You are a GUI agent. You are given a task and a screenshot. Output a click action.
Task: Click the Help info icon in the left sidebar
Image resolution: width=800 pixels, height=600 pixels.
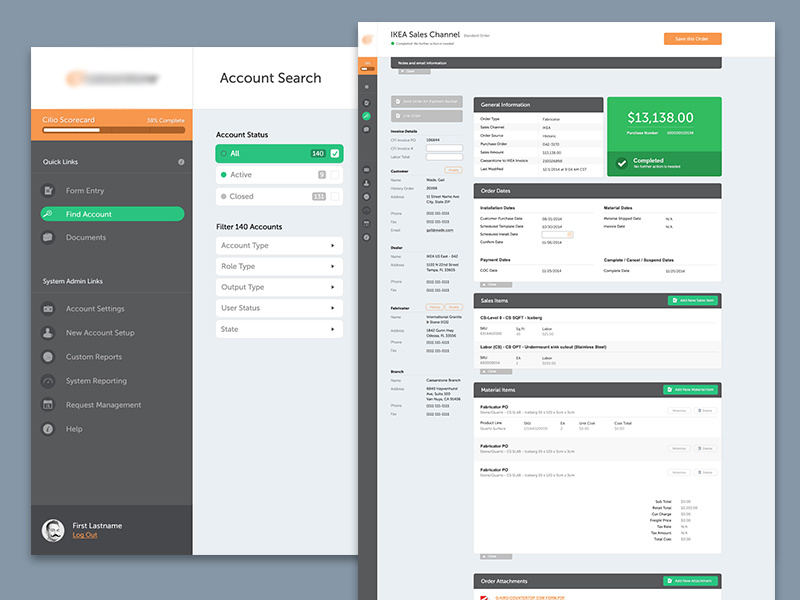[x=48, y=429]
